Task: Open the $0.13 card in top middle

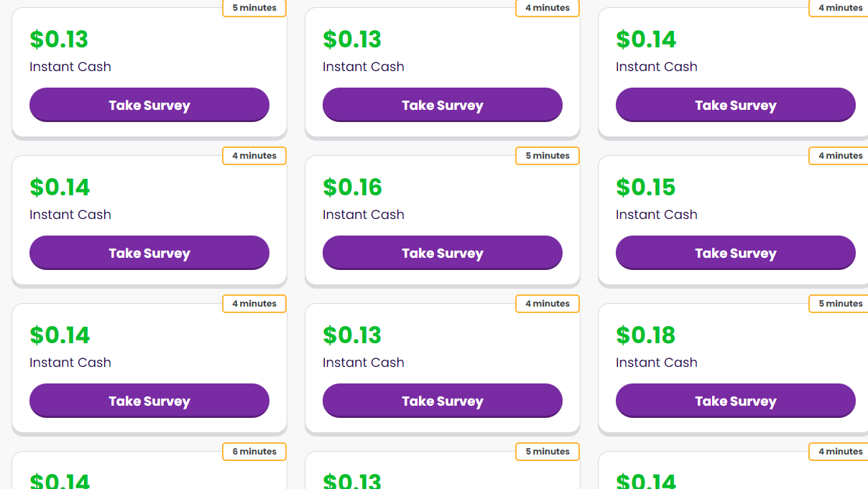Action: (x=442, y=68)
